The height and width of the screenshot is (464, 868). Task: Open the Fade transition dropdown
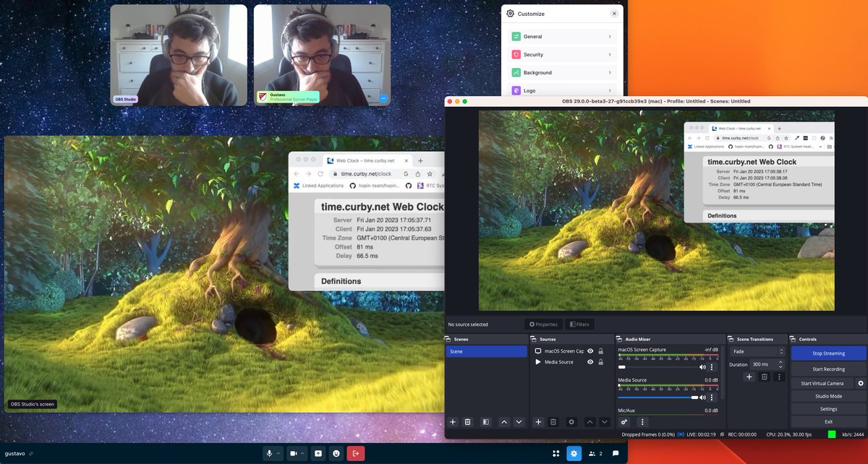point(757,351)
